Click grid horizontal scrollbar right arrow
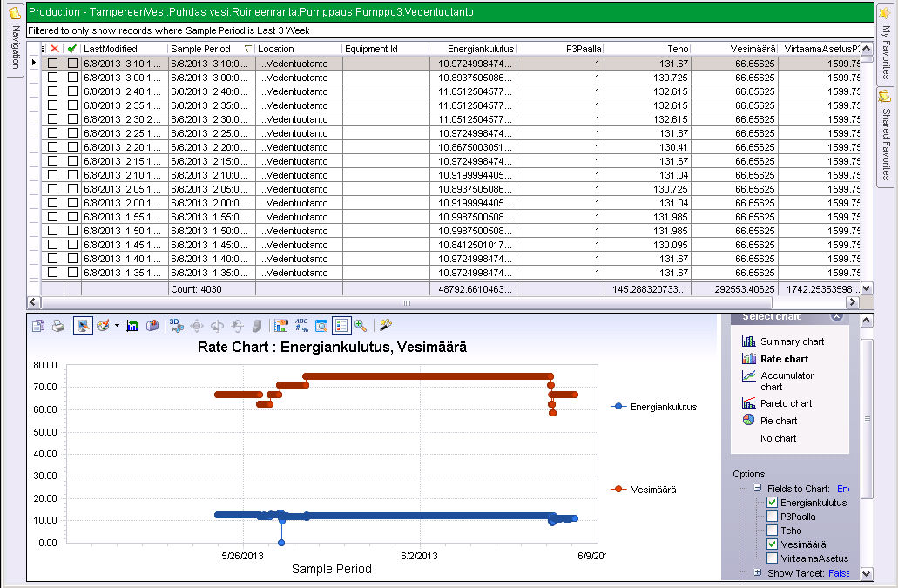This screenshot has width=898, height=588. (x=853, y=302)
